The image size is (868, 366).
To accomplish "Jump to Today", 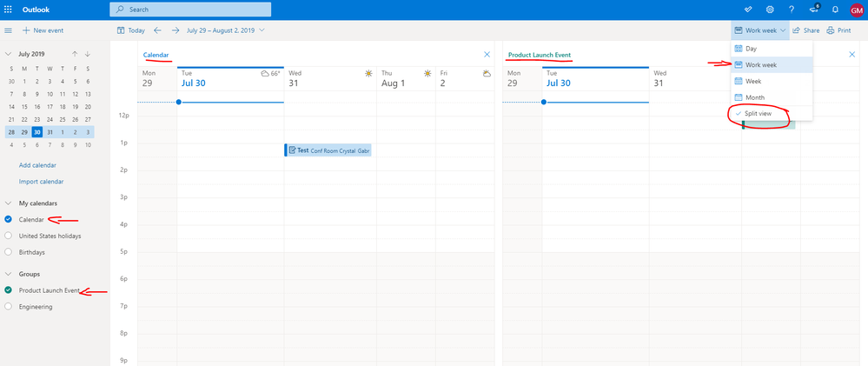I will pos(131,30).
